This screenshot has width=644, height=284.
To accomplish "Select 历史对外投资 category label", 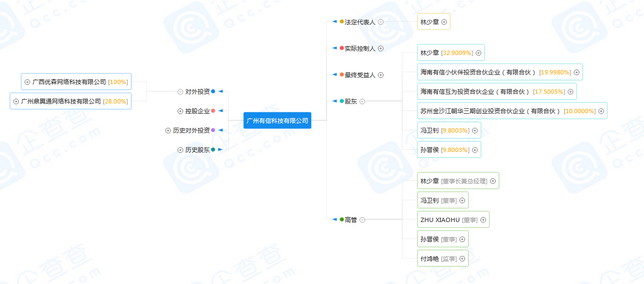I will [191, 130].
